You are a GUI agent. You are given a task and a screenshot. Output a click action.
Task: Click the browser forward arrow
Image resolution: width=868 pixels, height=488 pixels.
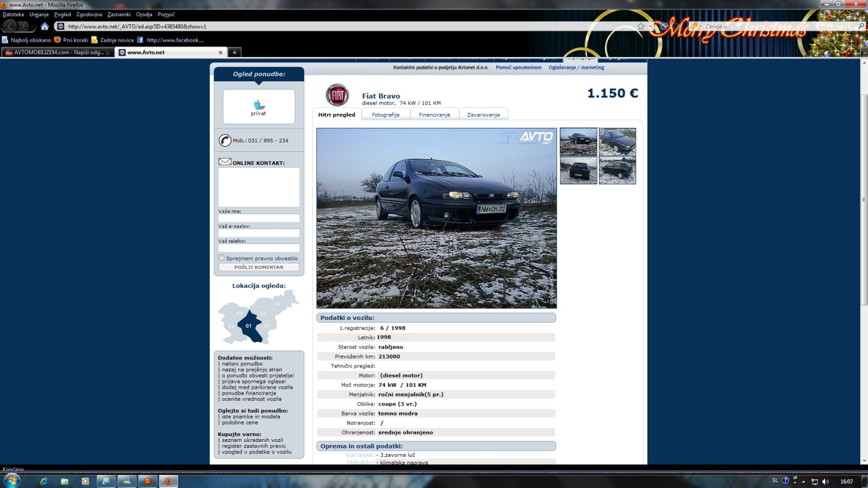click(24, 26)
